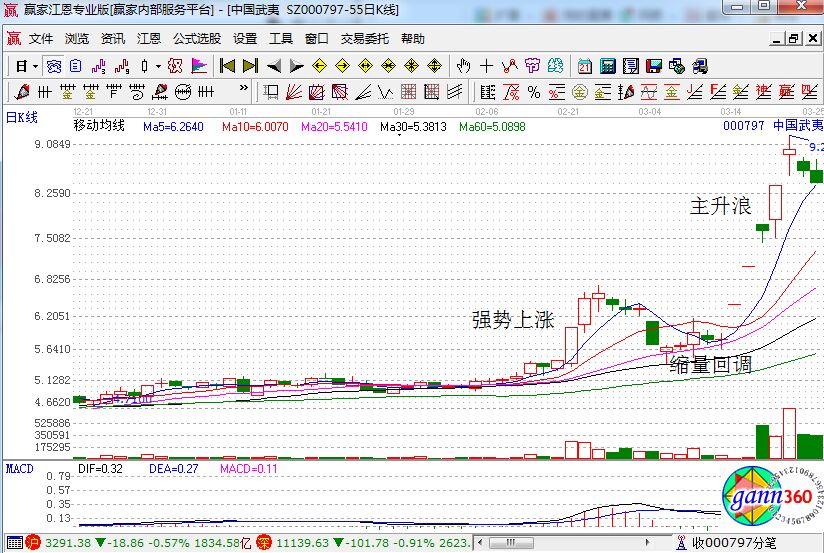This screenshot has height=553, width=824.
Task: Select the rectangle box drawing tool
Action: (270, 92)
